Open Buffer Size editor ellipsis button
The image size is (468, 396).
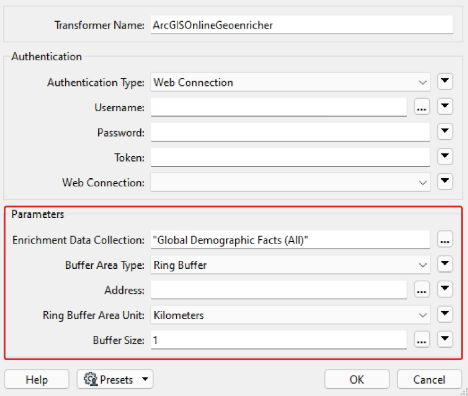coord(422,340)
